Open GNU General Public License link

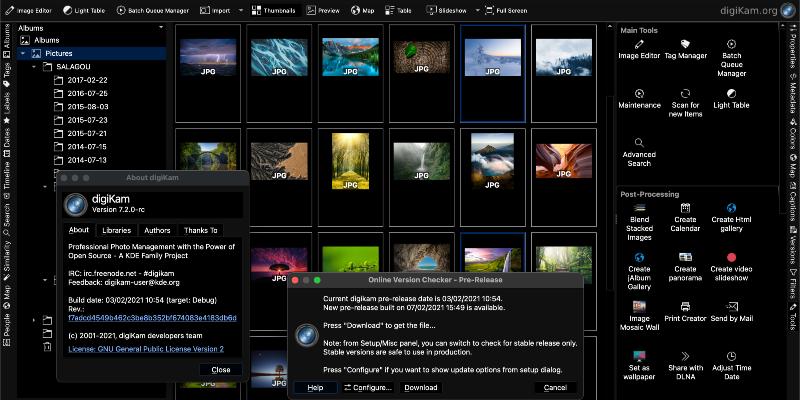tap(146, 349)
